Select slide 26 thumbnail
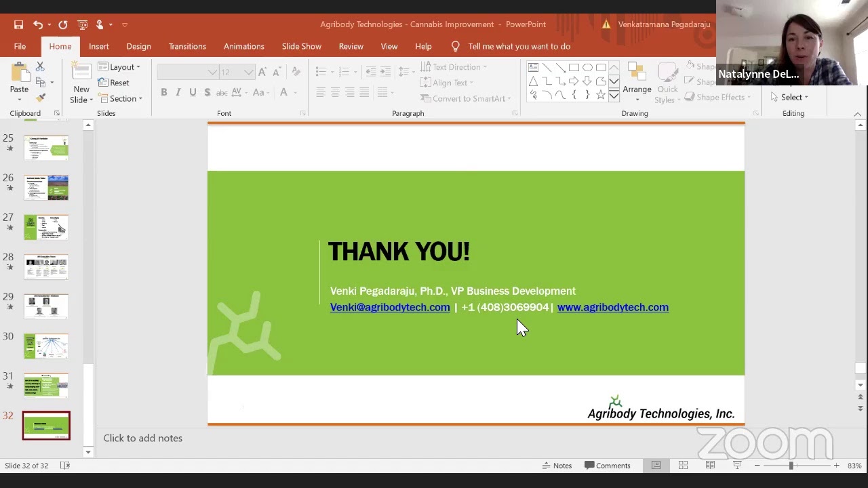The height and width of the screenshot is (488, 868). pos(46,187)
